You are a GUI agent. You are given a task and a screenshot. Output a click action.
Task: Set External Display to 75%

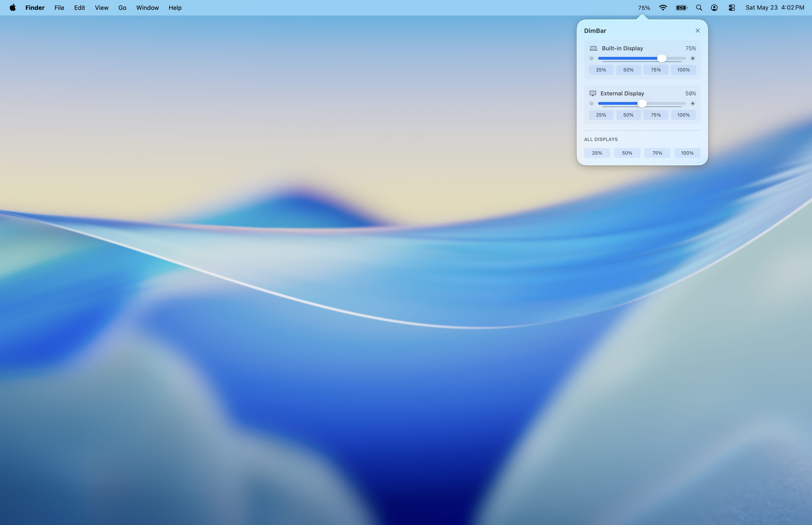click(656, 115)
